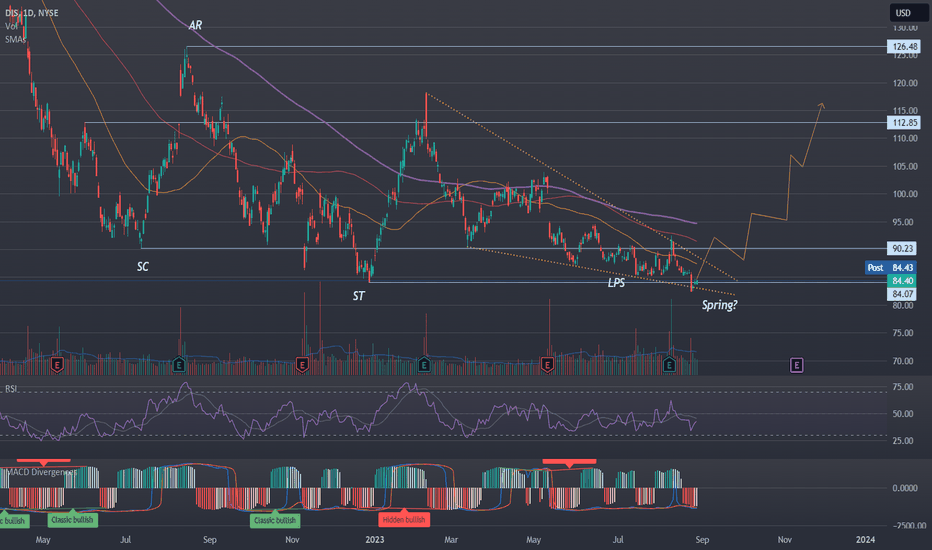Click the Classic bullish label under June 2022
The image size is (932, 550).
coord(72,519)
